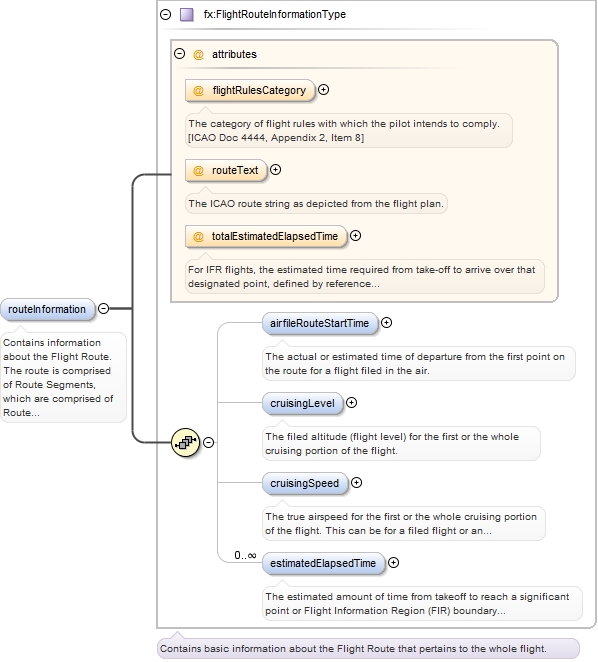This screenshot has width=598, height=662.
Task: Expand estimatedElapsedTime plus button
Action: pos(393,563)
